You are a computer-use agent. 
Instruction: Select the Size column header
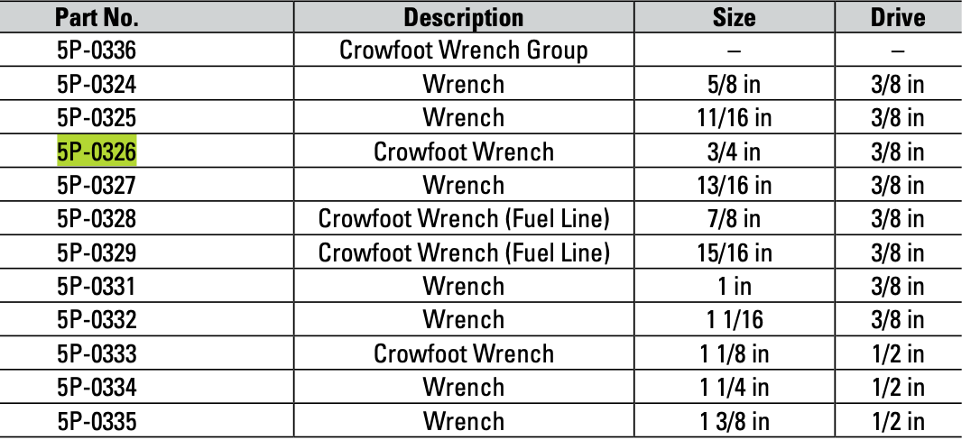click(x=733, y=17)
